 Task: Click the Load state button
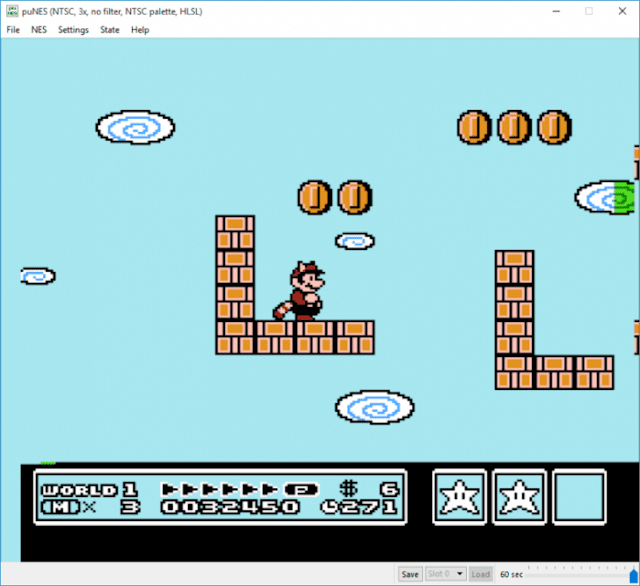pyautogui.click(x=480, y=574)
